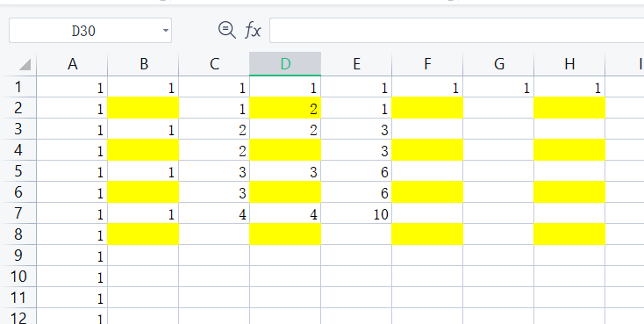Click cell H1 containing 1

click(x=569, y=87)
